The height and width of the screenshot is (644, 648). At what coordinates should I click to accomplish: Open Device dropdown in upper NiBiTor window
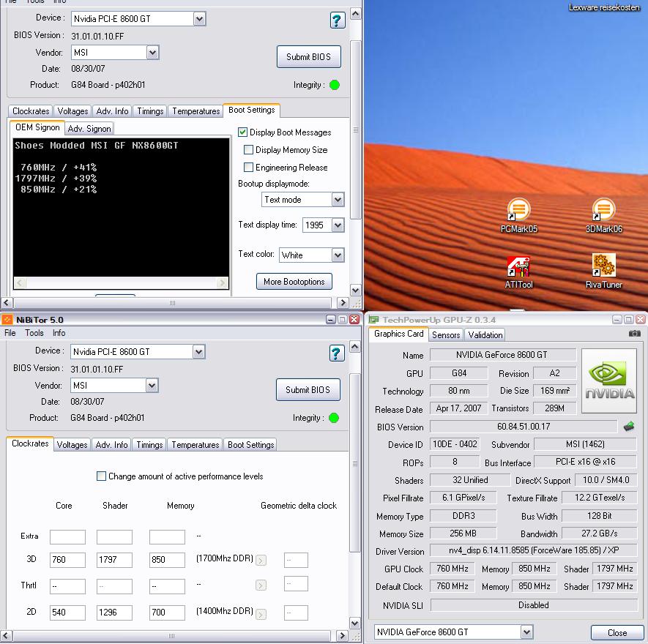(199, 18)
